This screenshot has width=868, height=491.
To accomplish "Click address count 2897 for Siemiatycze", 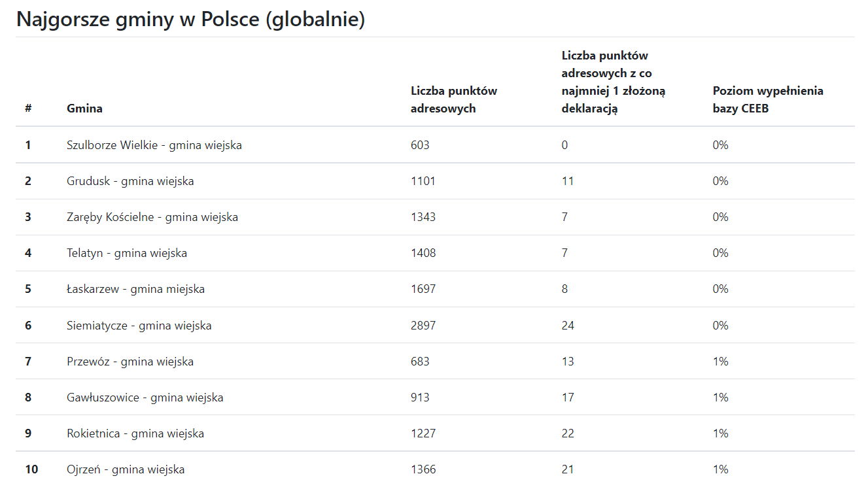I will [x=423, y=326].
